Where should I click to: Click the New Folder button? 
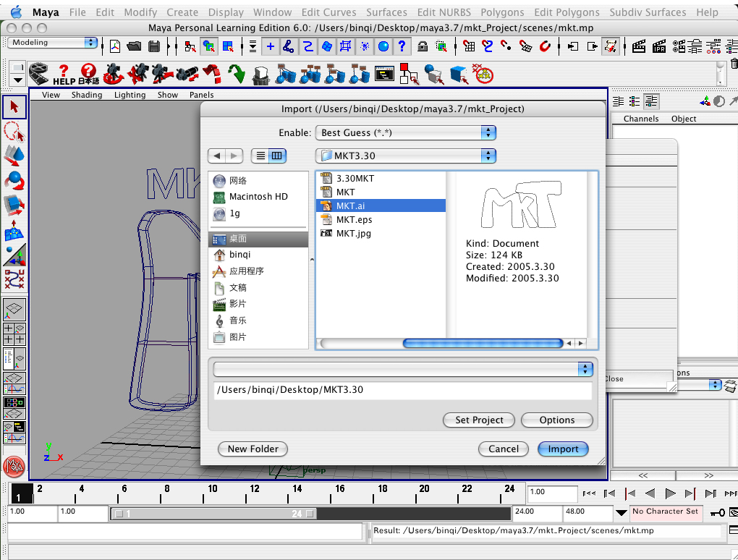point(253,449)
